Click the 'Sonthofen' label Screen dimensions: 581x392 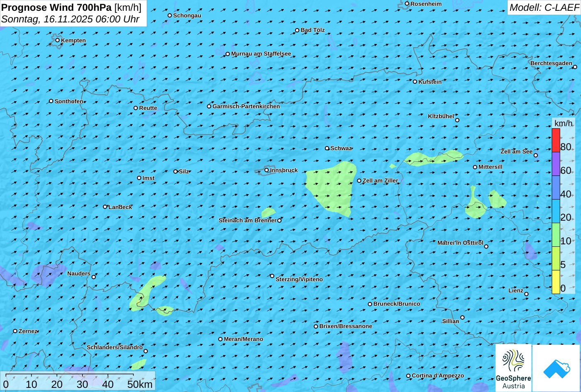coord(69,101)
